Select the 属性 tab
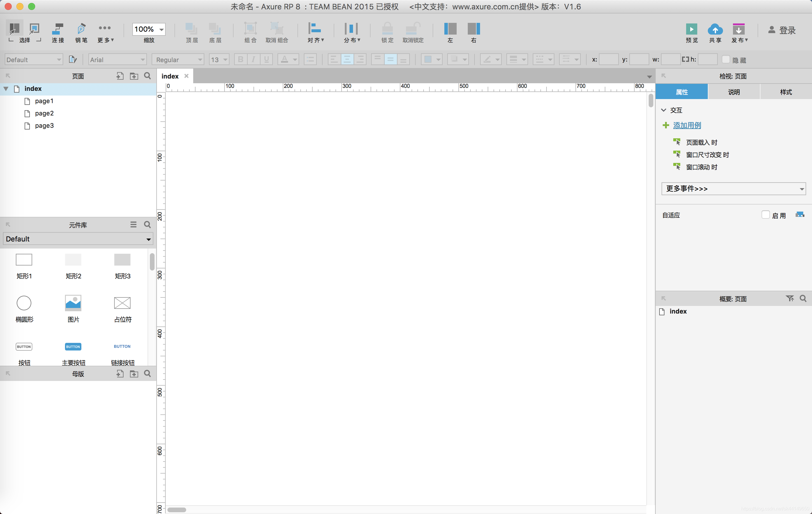The image size is (812, 514). [683, 92]
